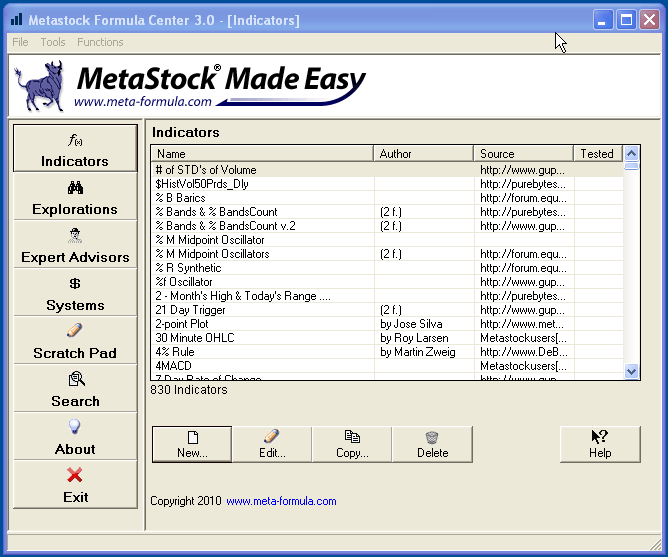The height and width of the screenshot is (557, 668).
Task: Click the red X Exit button
Action: pos(75,484)
